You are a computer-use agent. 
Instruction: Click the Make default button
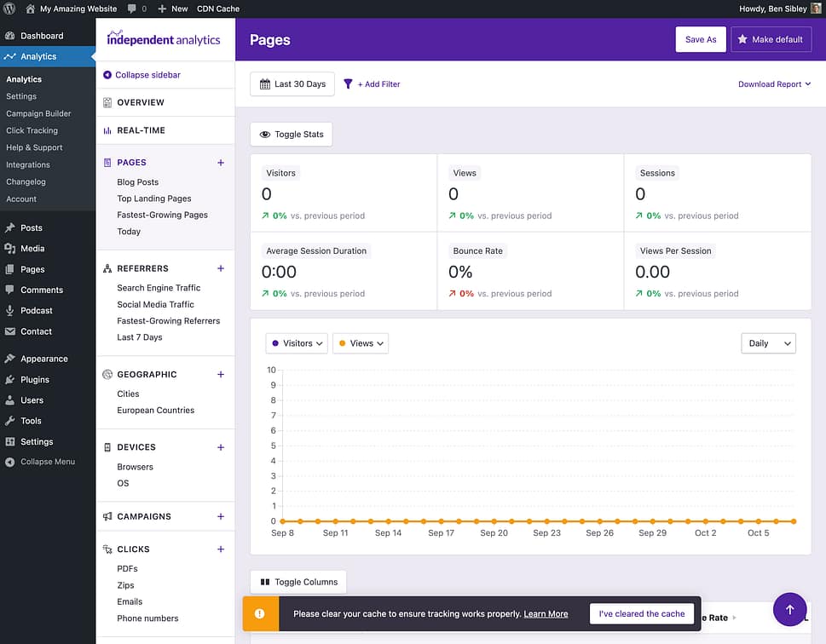771,39
